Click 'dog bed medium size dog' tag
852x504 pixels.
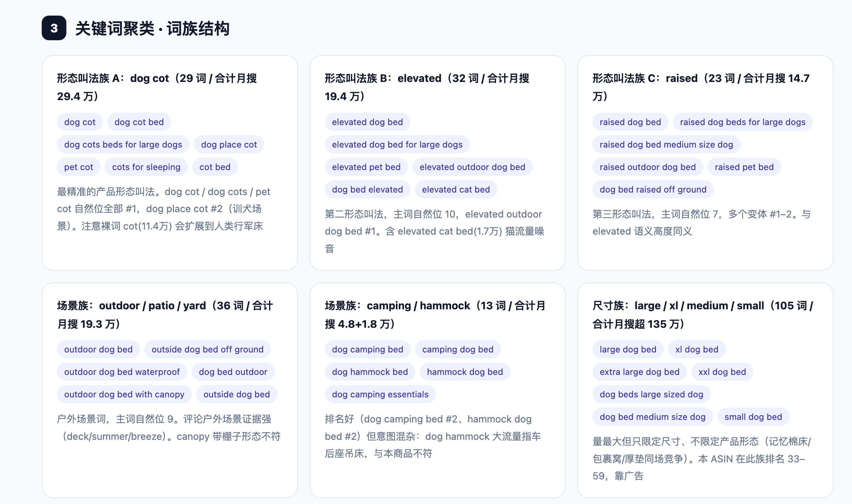[x=653, y=417]
